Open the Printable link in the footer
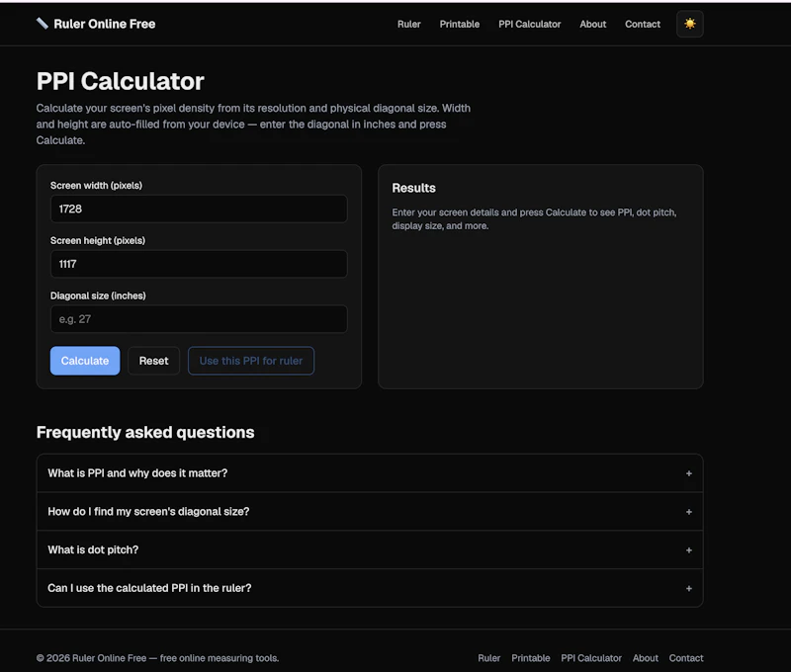791x672 pixels. [x=531, y=658]
